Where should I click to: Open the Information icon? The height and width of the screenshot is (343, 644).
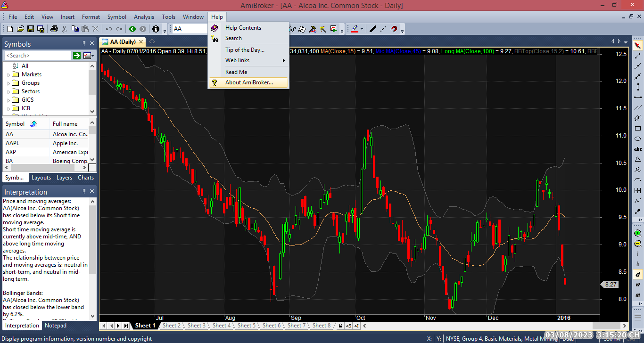tap(156, 29)
